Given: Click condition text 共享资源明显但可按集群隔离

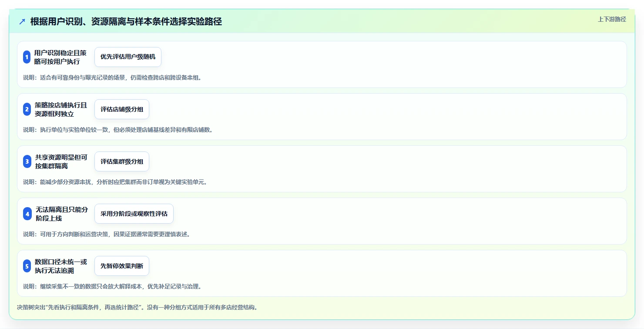Looking at the screenshot, I should click(x=61, y=161).
